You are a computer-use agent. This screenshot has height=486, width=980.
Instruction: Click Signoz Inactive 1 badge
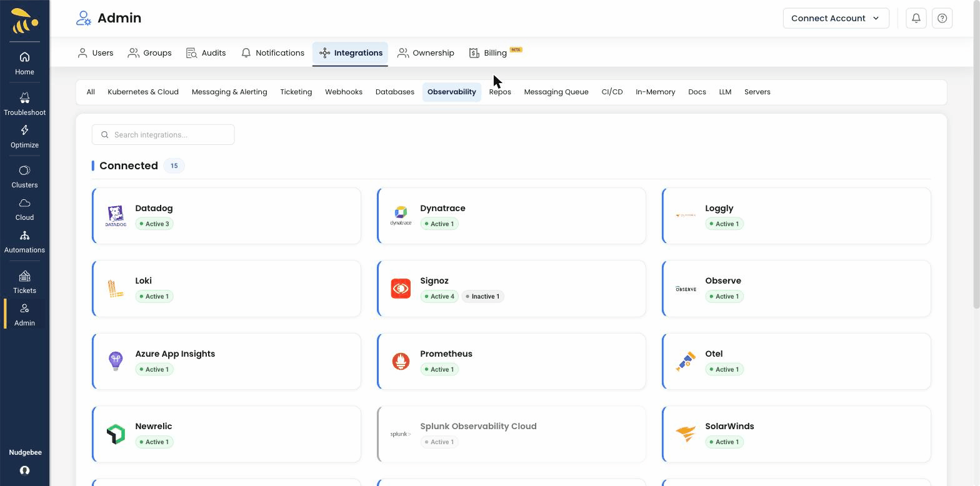pos(483,296)
